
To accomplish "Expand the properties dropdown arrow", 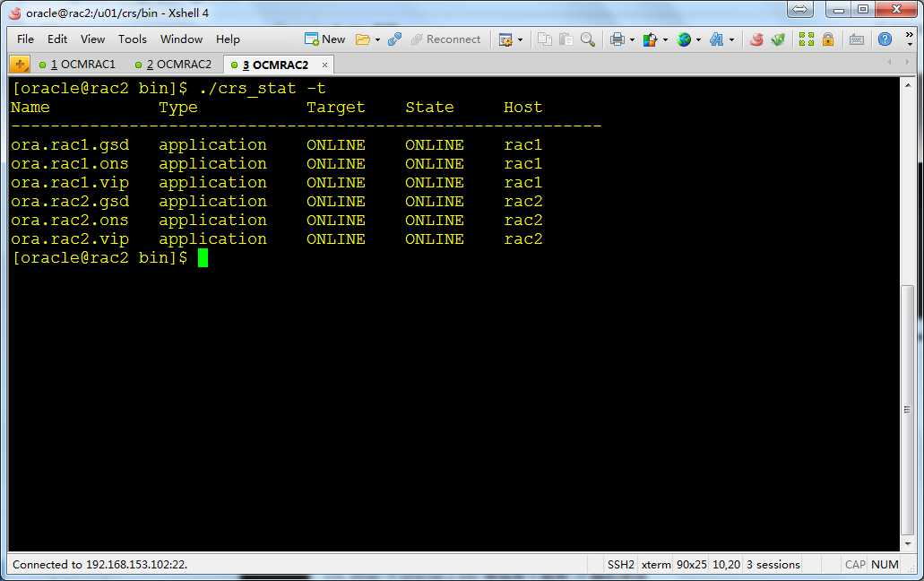I will (x=520, y=40).
